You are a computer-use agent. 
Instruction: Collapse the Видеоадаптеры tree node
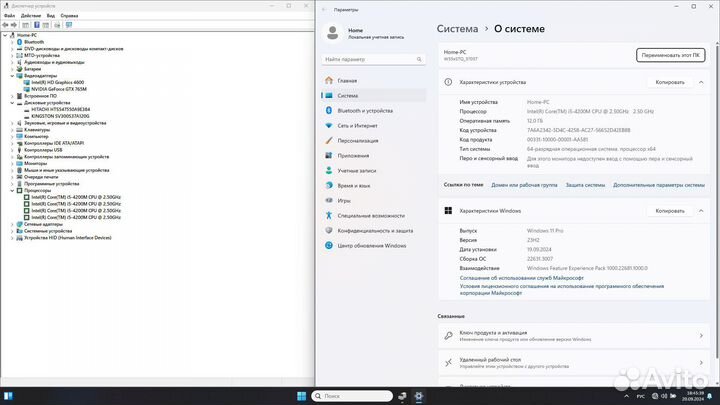click(12, 76)
